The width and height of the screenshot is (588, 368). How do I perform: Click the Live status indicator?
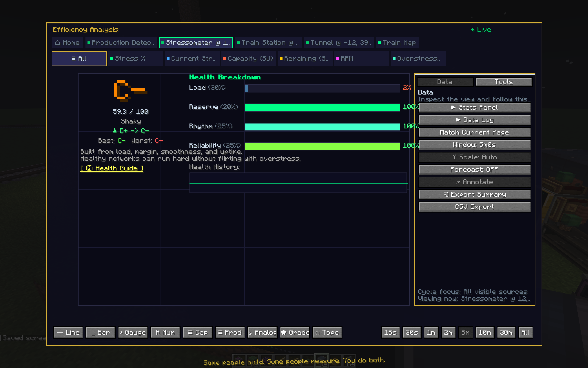(x=481, y=29)
